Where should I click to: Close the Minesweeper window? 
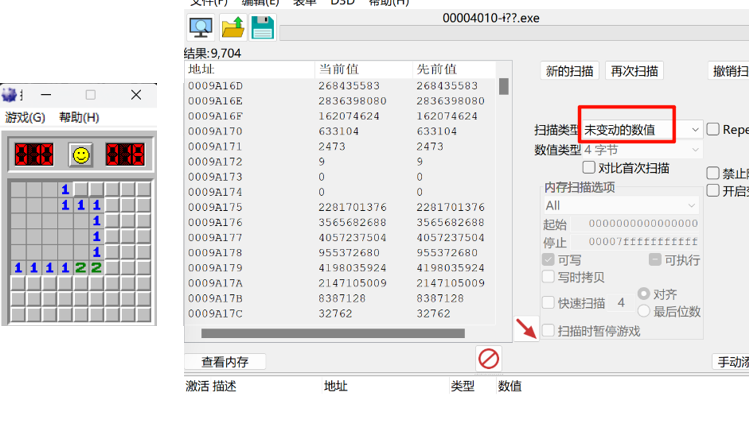[x=136, y=95]
